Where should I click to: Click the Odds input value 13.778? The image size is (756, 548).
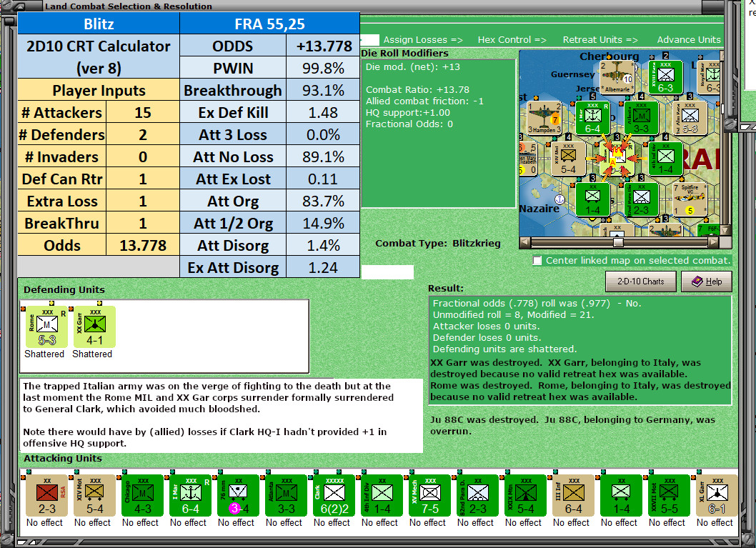pyautogui.click(x=143, y=245)
